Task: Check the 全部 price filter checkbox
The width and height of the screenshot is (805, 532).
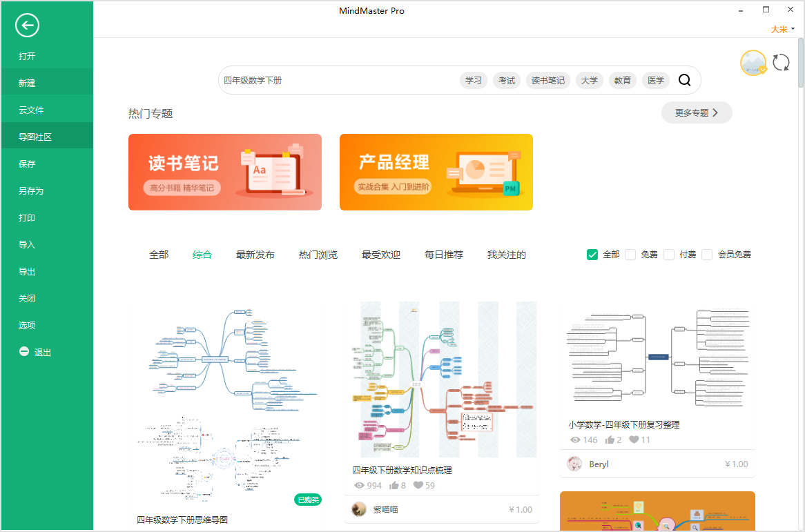Action: 592,255
